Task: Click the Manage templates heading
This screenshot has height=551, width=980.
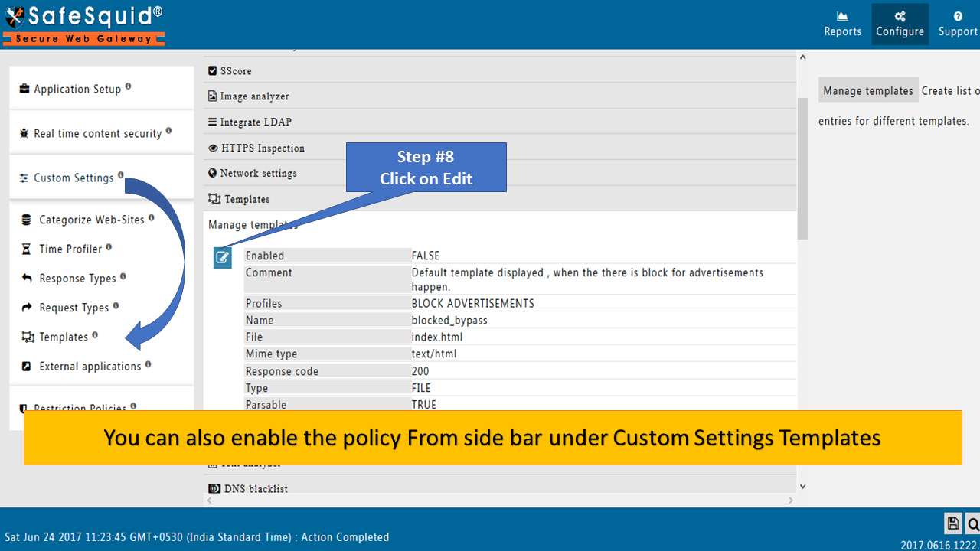Action: 253,225
